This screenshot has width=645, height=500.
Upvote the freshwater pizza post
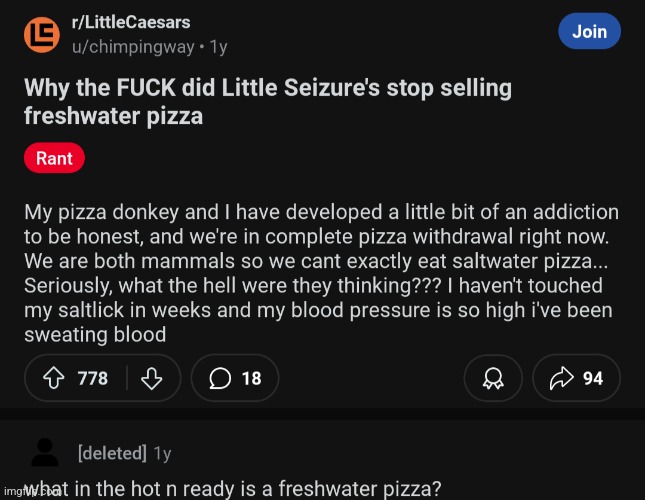click(54, 378)
